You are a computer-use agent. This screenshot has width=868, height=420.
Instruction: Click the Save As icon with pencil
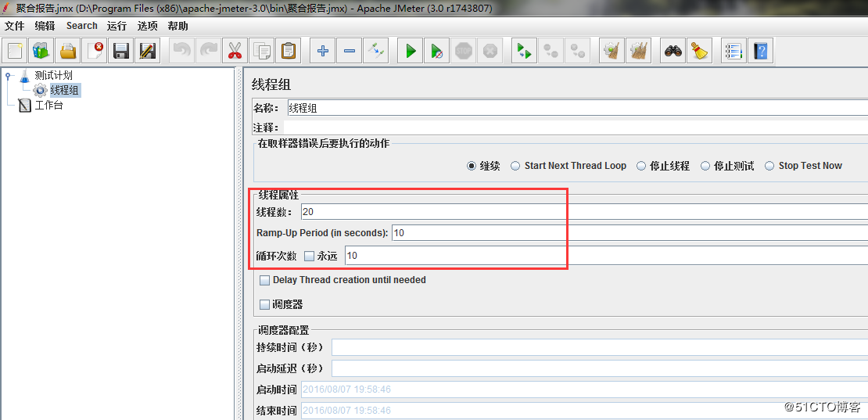point(147,52)
